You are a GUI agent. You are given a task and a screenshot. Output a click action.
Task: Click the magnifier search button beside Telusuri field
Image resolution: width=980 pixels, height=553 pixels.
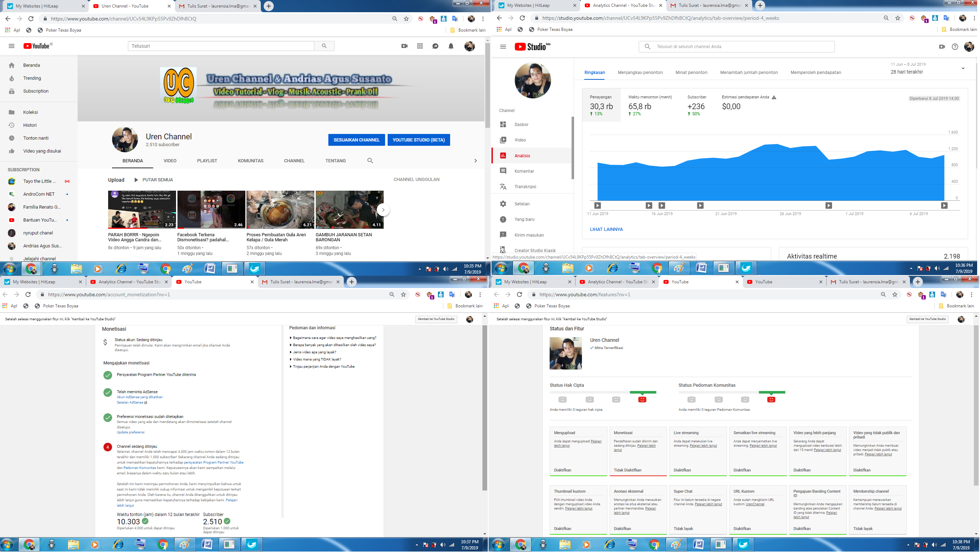pos(324,46)
